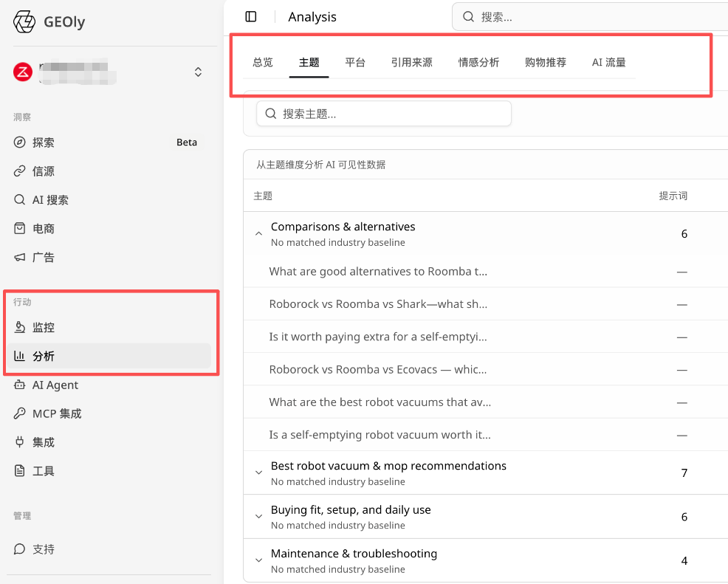Viewport: 728px width, 584px height.
Task: Click 提示词 column header
Action: click(673, 196)
